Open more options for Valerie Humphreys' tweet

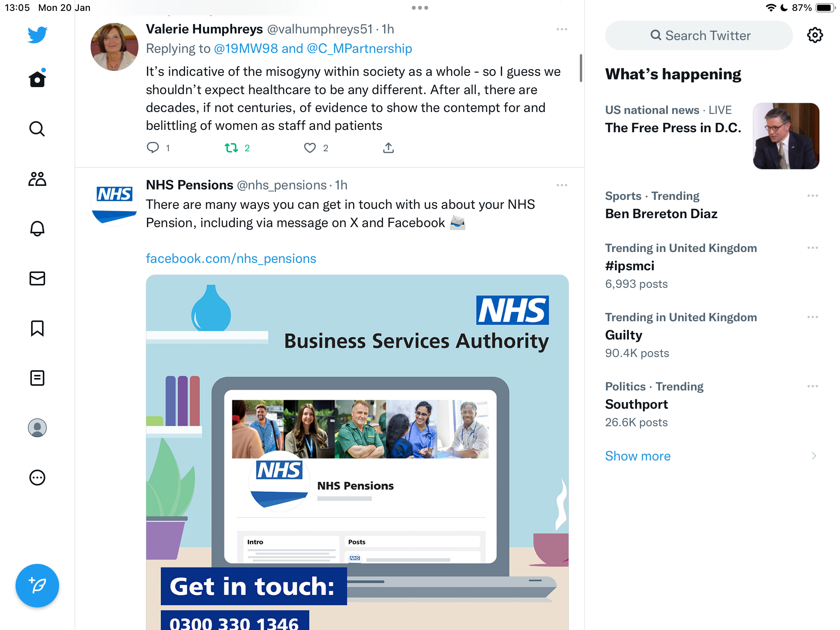point(562,29)
